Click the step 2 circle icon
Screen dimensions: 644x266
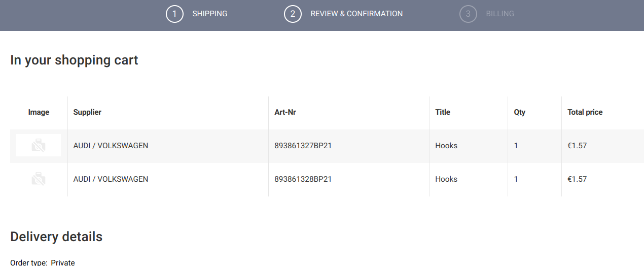pos(293,14)
